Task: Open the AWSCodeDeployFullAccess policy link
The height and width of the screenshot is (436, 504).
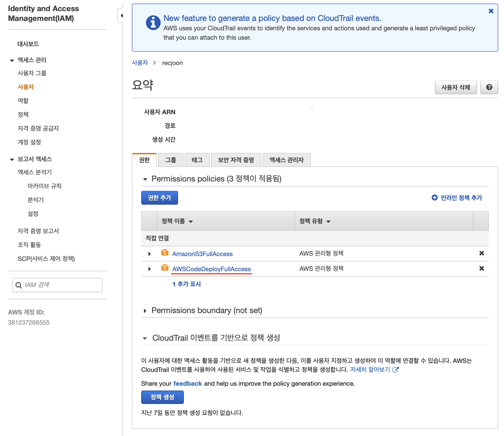Action: tap(211, 269)
